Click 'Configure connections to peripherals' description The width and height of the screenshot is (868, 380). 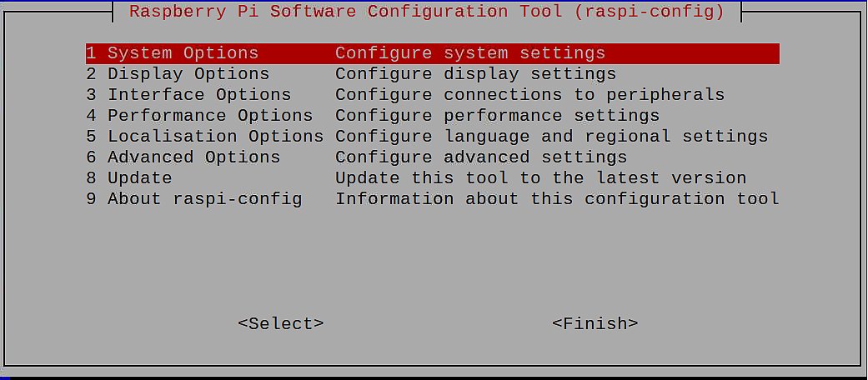pos(529,95)
